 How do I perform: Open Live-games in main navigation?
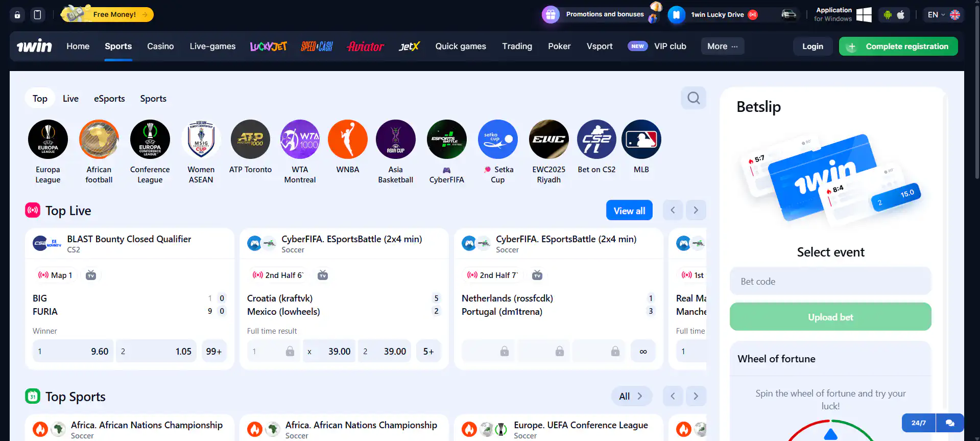[x=212, y=47]
